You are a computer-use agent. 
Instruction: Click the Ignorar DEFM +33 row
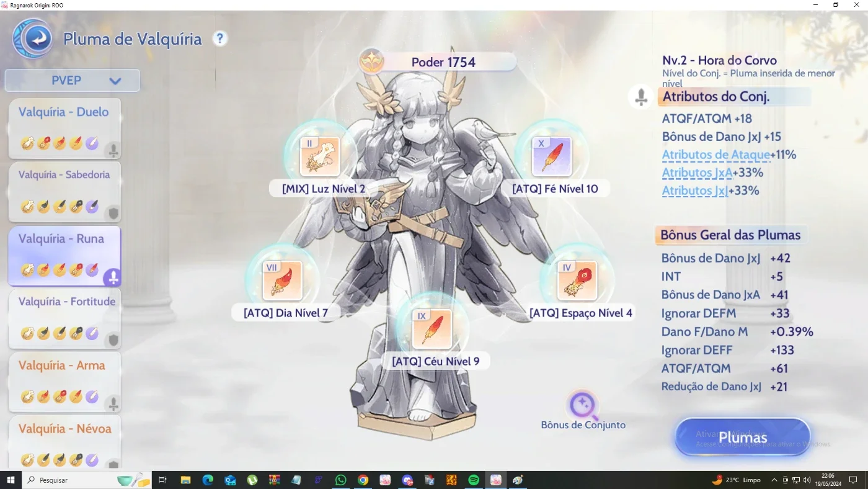[x=725, y=313]
